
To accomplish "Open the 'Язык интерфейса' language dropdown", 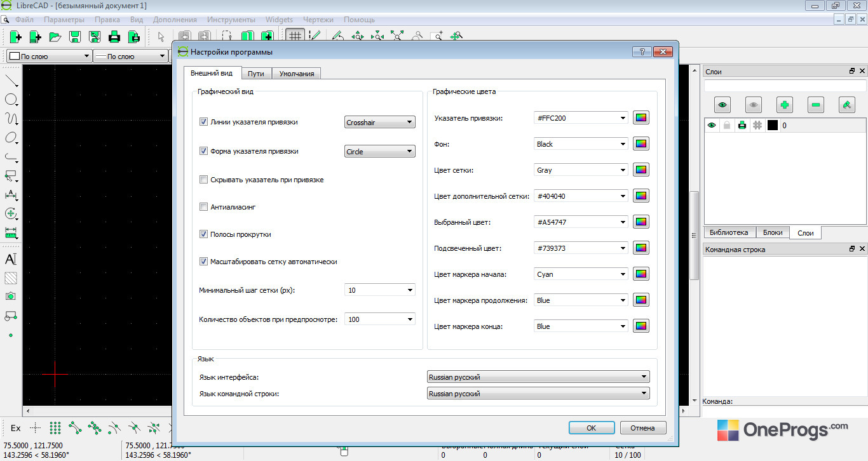I will (x=538, y=377).
